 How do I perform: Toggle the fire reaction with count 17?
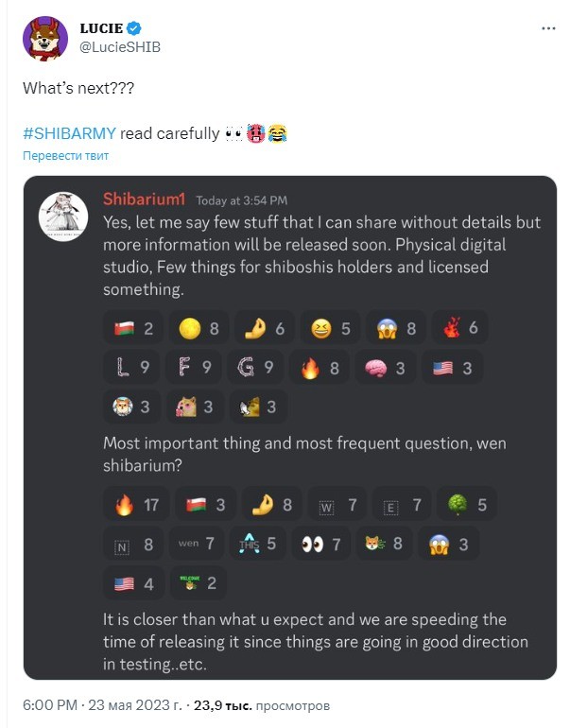(136, 505)
